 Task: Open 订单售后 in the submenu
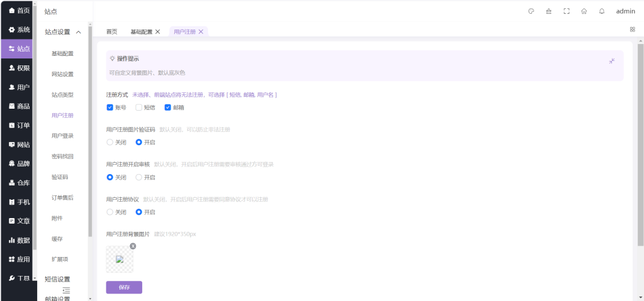(62, 197)
